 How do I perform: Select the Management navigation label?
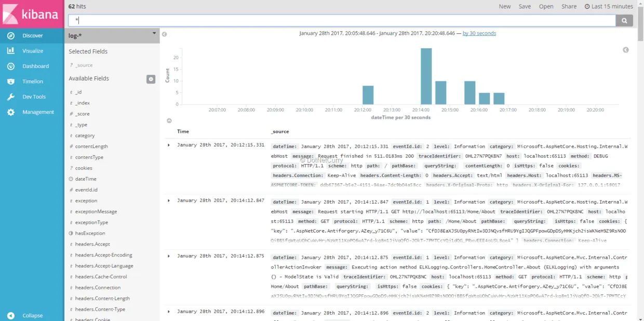38,112
